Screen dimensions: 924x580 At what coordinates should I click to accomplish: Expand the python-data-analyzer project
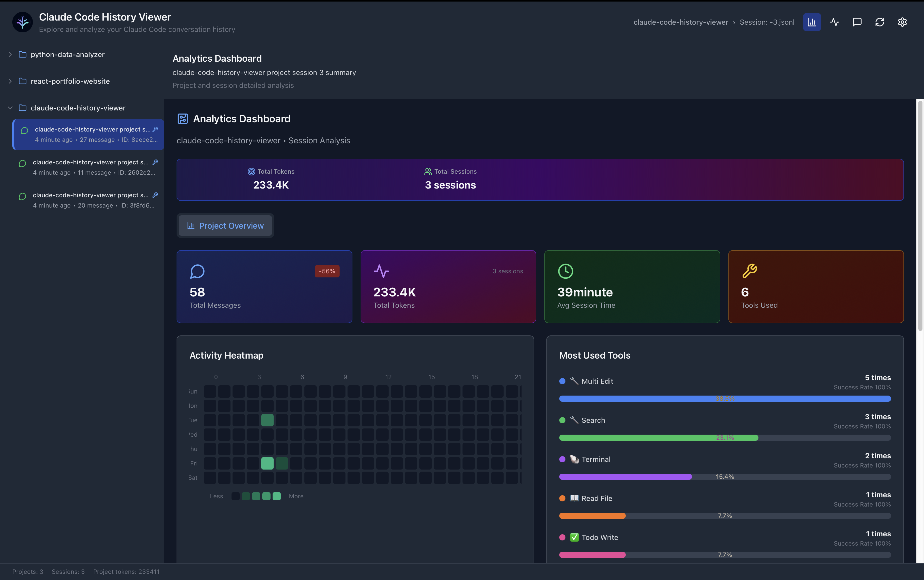coord(10,54)
